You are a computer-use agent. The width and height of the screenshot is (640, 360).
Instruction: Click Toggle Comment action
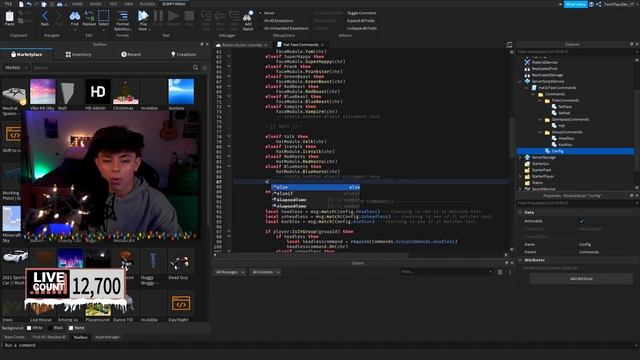click(x=361, y=13)
